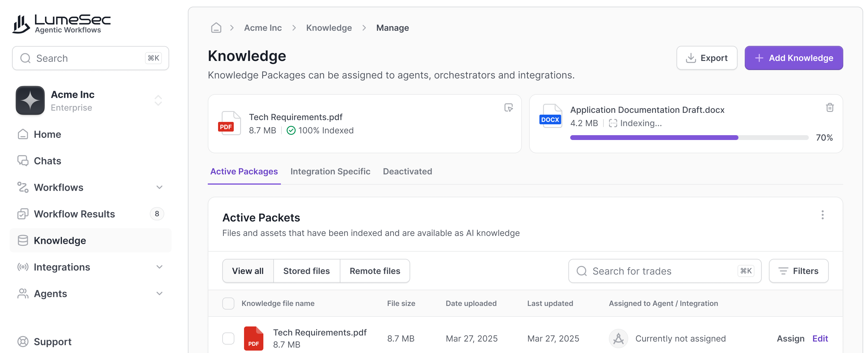The image size is (868, 353).
Task: Open Support in sidebar
Action: (x=90, y=341)
